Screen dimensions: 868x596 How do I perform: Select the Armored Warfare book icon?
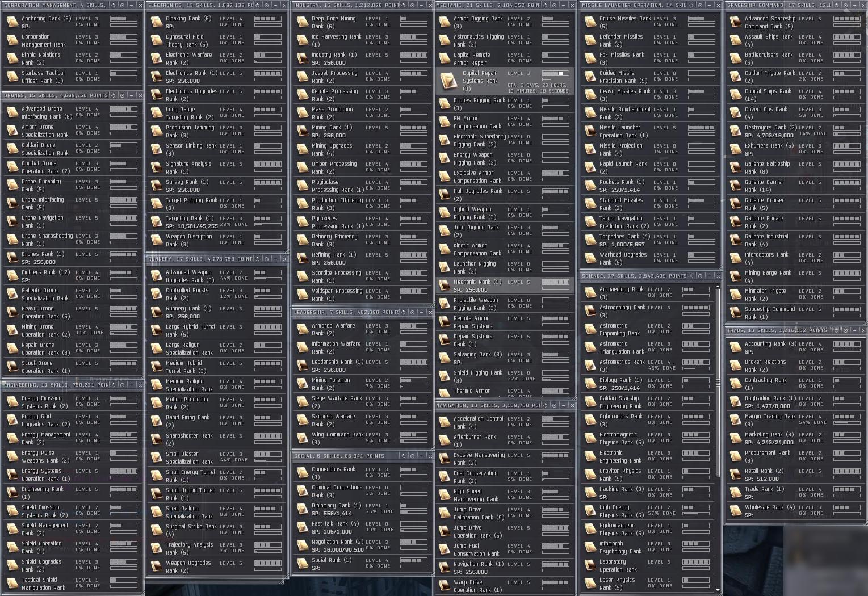point(302,329)
